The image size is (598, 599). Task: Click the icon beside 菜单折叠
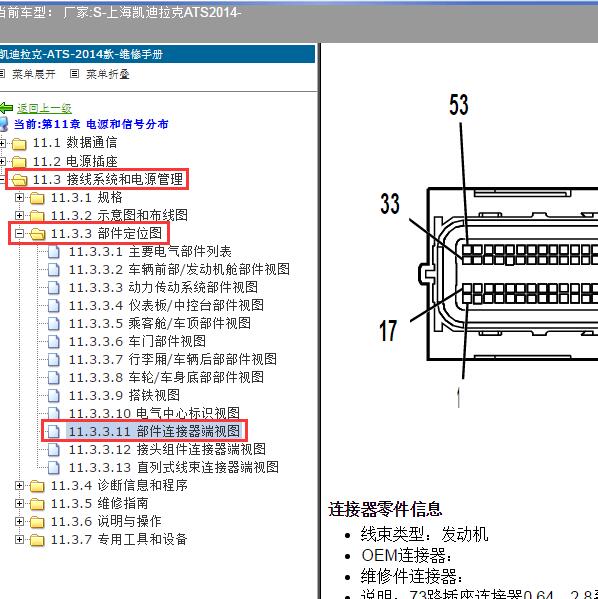click(75, 74)
